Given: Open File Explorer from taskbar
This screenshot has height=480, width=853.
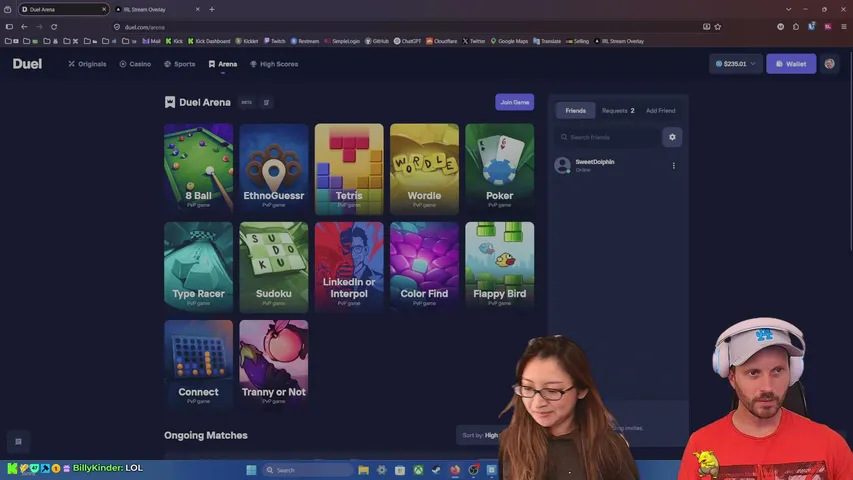Looking at the screenshot, I should 363,470.
